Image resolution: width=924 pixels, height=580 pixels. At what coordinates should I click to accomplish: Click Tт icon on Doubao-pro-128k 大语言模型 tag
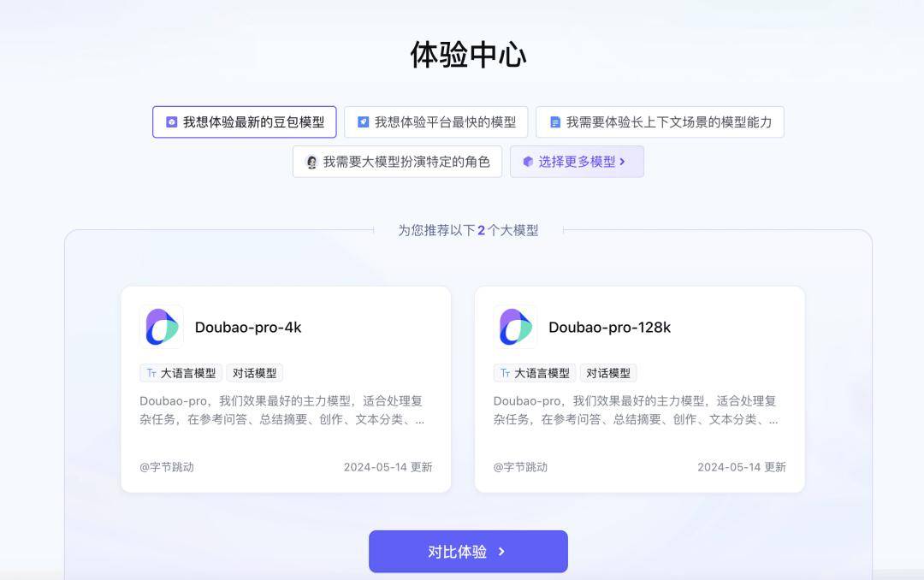(505, 373)
